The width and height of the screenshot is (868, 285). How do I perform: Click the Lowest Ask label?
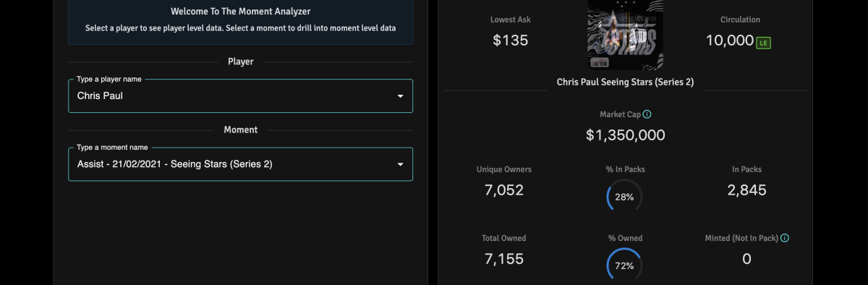coord(511,20)
